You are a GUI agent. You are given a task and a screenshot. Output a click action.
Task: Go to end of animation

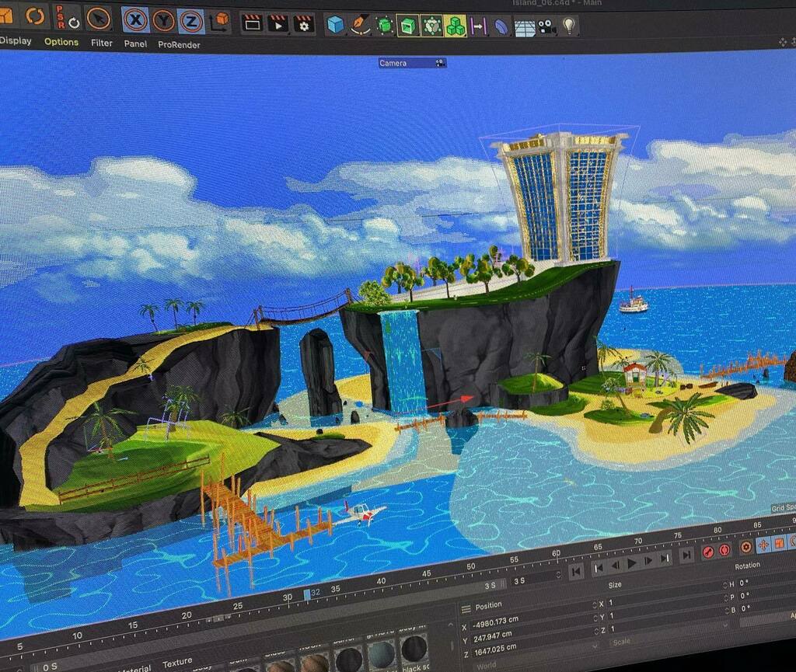(x=686, y=555)
